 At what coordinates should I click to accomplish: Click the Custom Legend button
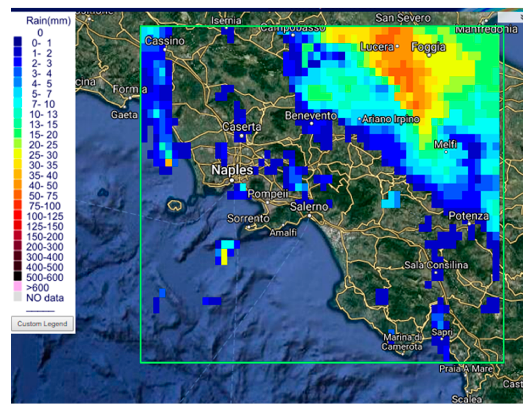click(x=42, y=324)
